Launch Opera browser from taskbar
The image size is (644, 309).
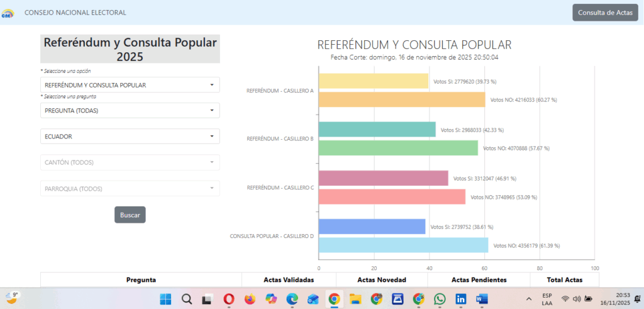[229, 299]
